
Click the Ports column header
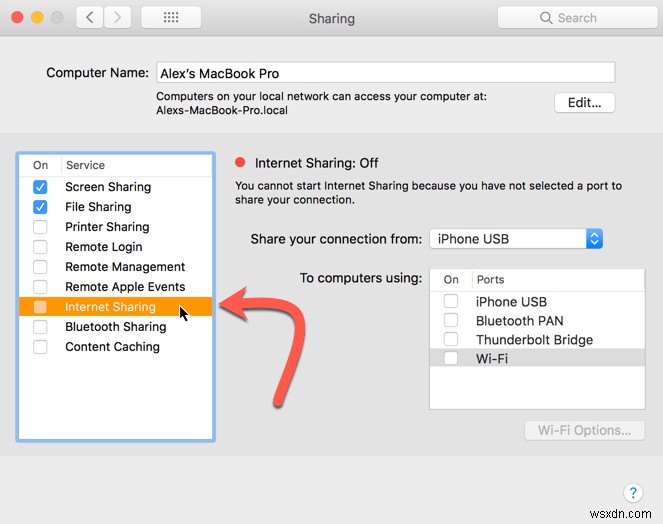pyautogui.click(x=490, y=280)
